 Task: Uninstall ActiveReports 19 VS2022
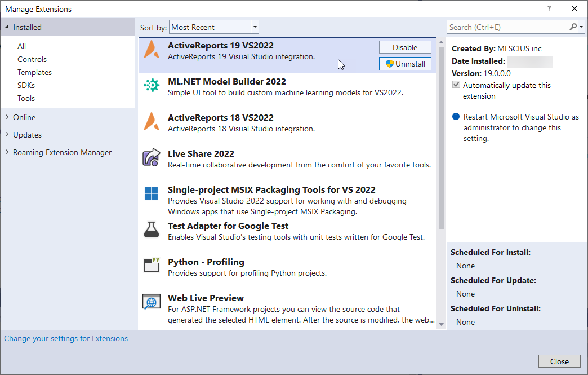(x=405, y=64)
